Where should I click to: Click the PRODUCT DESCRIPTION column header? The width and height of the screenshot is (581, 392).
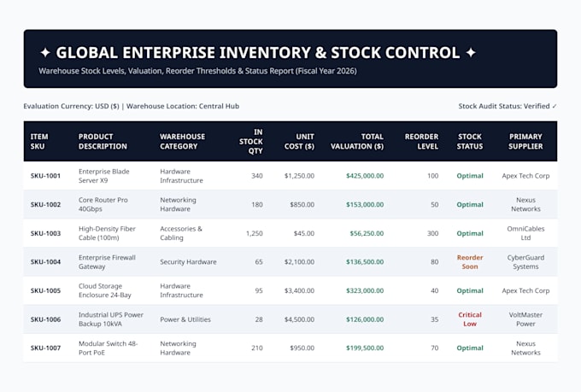(x=103, y=142)
